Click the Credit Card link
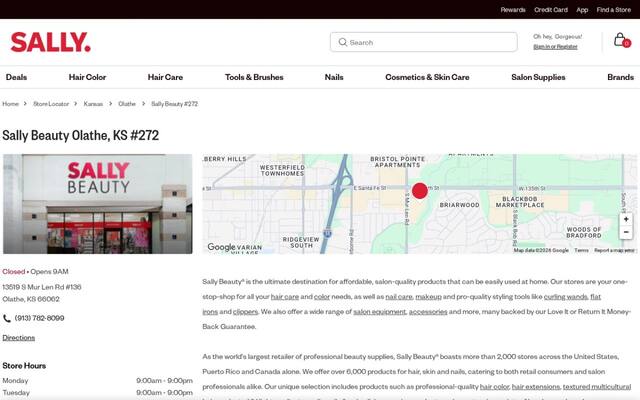 point(551,10)
